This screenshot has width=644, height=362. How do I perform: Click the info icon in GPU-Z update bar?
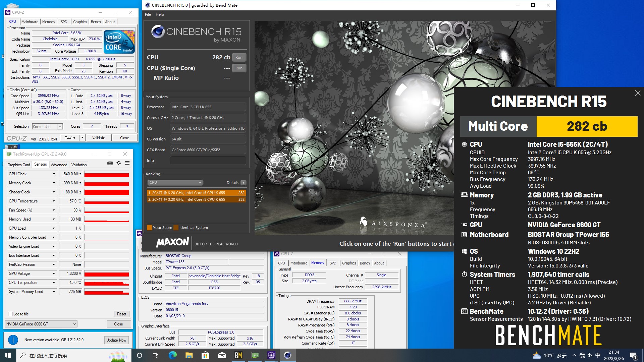coord(13,340)
